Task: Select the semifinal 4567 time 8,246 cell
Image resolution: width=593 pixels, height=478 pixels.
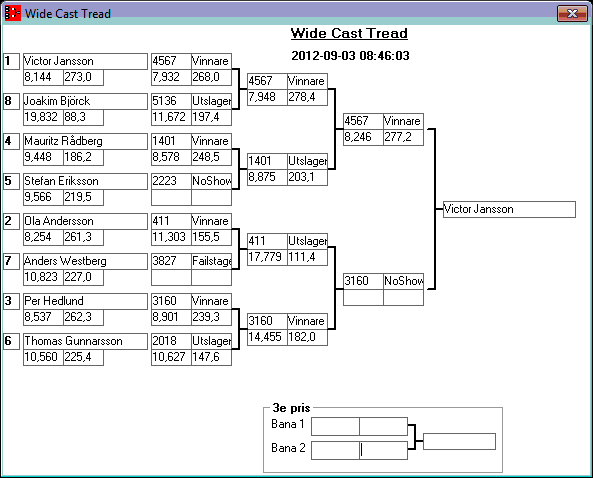Action: pyautogui.click(x=363, y=137)
